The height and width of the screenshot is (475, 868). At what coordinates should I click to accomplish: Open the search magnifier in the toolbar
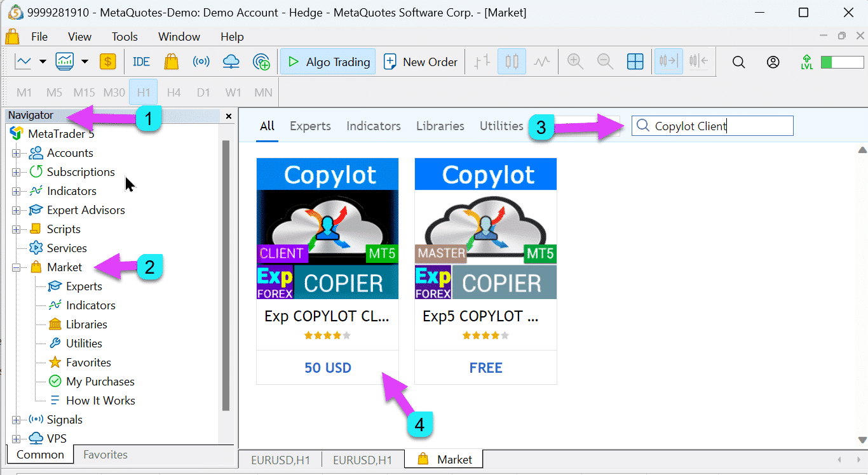point(738,62)
